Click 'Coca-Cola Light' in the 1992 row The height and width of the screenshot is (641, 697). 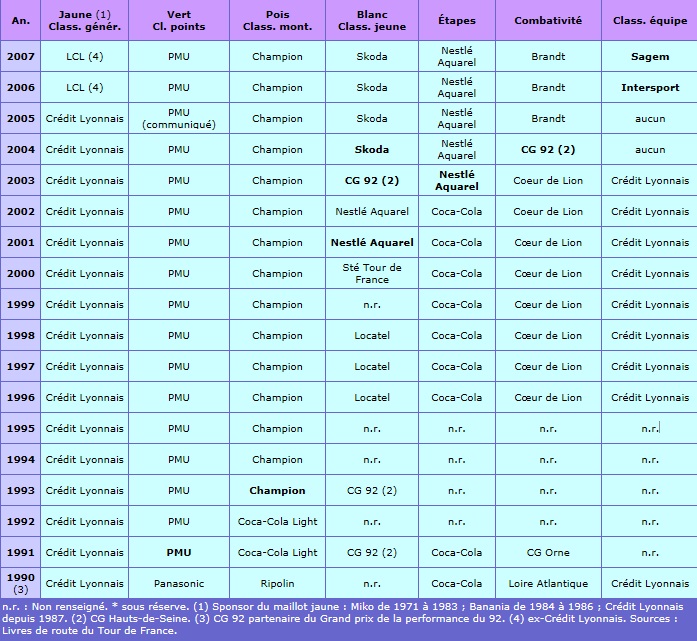[x=277, y=522]
